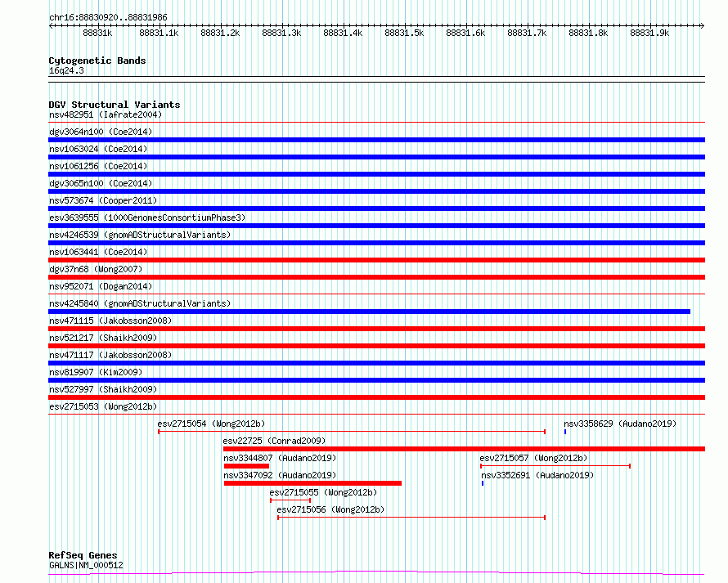This screenshot has height=583, width=728.
Task: Open esv2715056 (Wong2012b) variant label
Action: 330,509
